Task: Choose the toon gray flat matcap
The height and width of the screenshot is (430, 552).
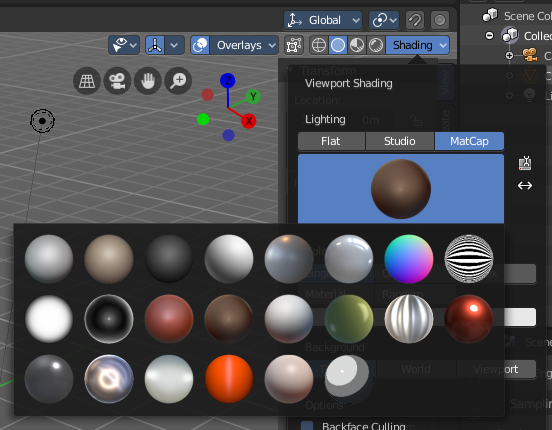Action: click(349, 379)
